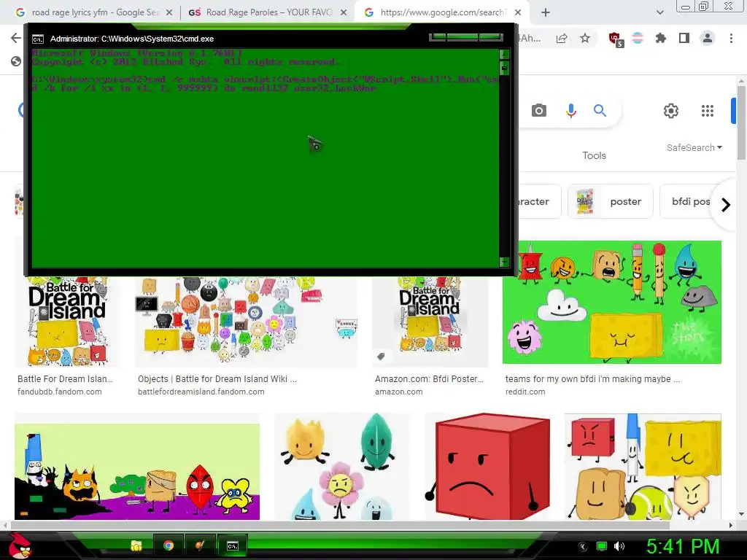The height and width of the screenshot is (560, 747).
Task: Switch to Chrome from the taskbar
Action: coord(169,545)
